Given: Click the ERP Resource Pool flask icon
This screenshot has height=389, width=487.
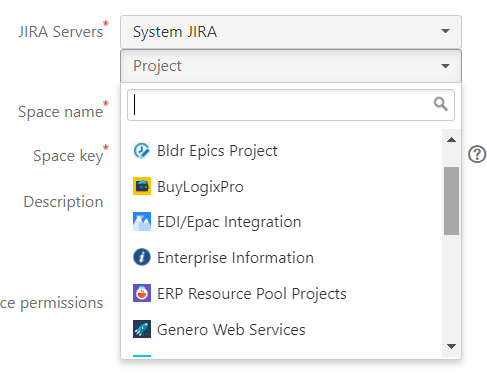Looking at the screenshot, I should pos(142,293).
